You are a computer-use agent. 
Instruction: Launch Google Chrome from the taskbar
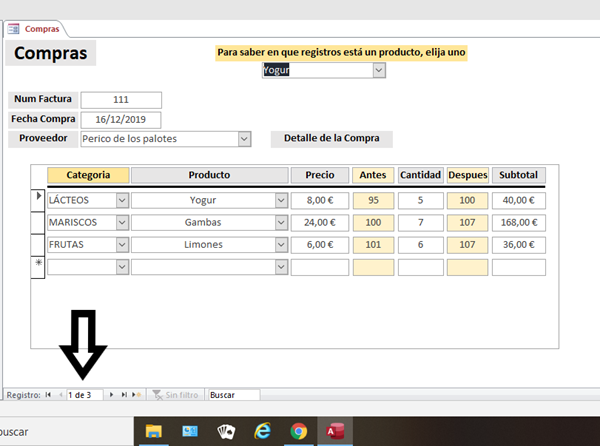(x=299, y=431)
